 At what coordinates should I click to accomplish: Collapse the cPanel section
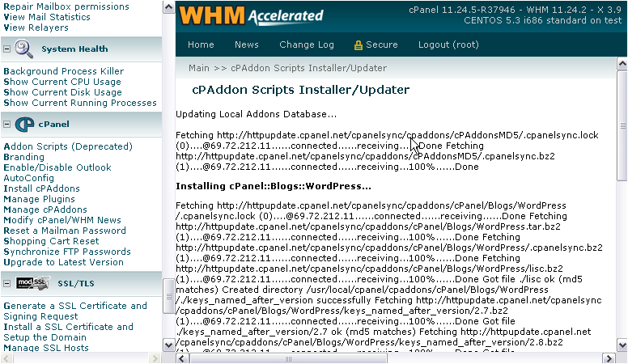6,124
